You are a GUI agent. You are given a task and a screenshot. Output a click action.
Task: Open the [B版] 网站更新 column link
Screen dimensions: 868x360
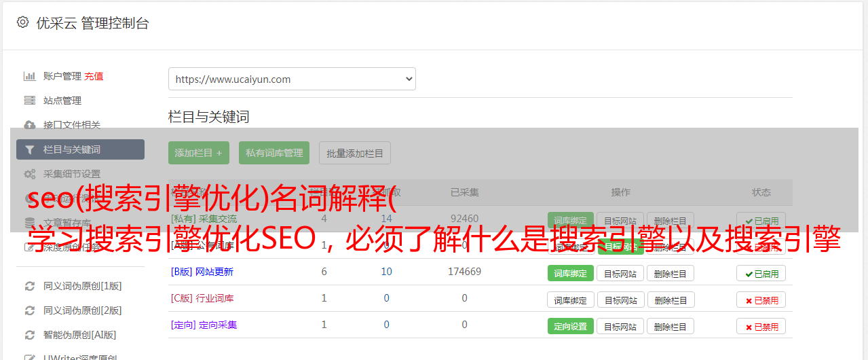pyautogui.click(x=202, y=272)
